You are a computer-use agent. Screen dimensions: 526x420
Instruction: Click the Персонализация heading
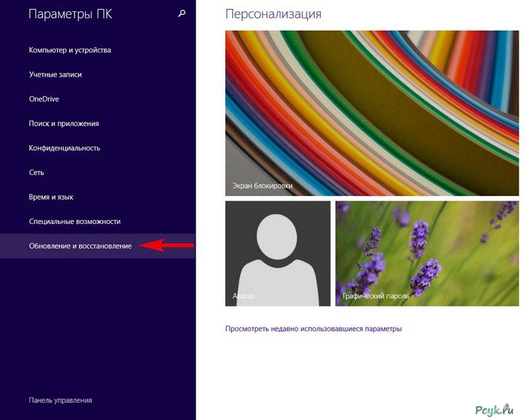273,14
